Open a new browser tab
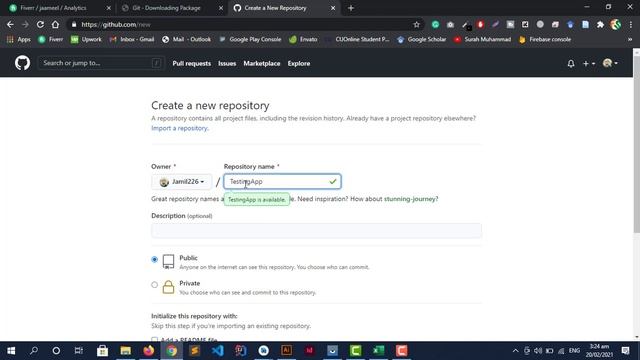Image resolution: width=640 pixels, height=360 pixels. (x=351, y=8)
